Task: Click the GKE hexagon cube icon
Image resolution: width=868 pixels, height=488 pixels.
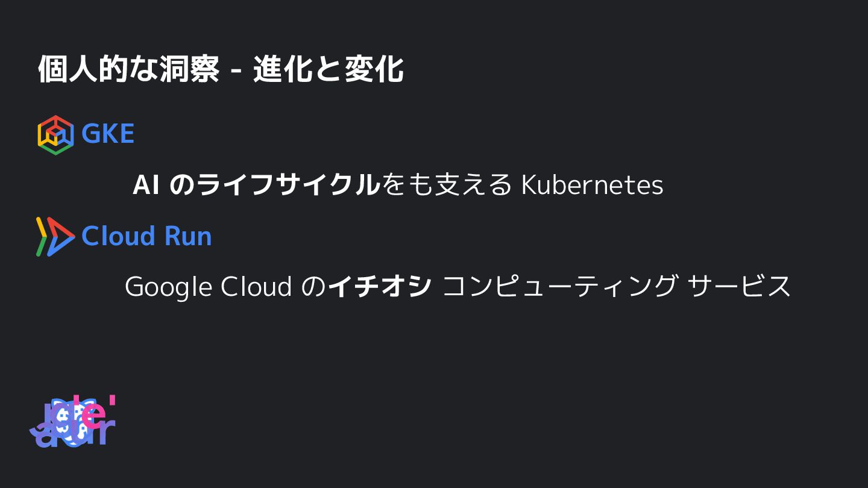Action: (55, 134)
